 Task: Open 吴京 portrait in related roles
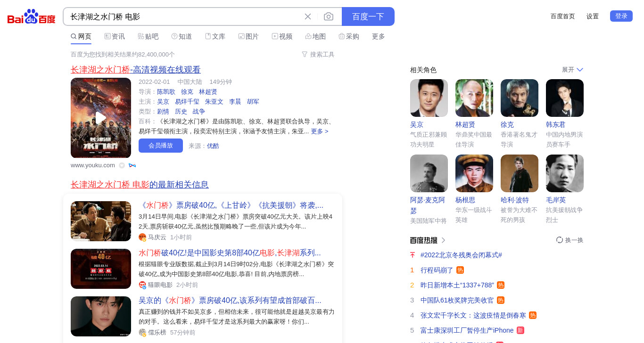(x=429, y=98)
